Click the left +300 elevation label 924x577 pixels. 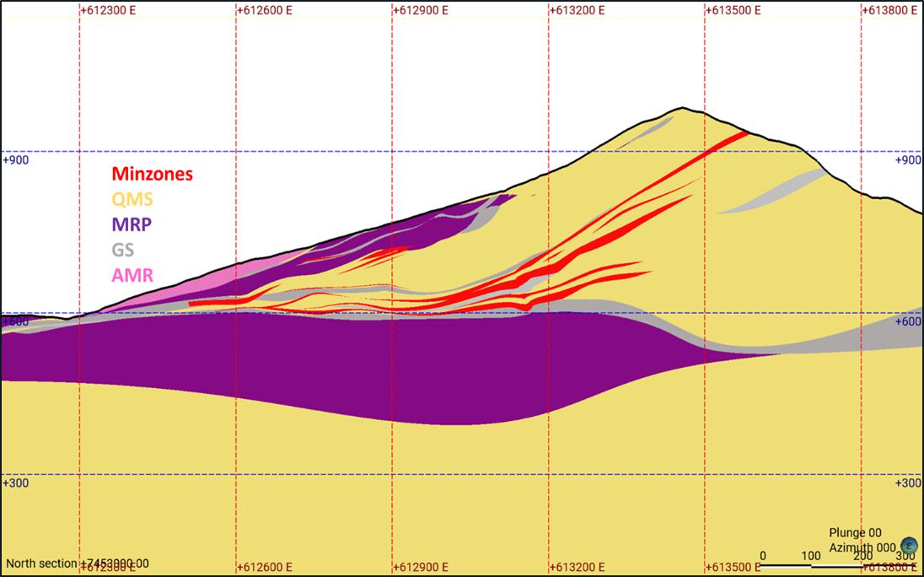(x=16, y=483)
